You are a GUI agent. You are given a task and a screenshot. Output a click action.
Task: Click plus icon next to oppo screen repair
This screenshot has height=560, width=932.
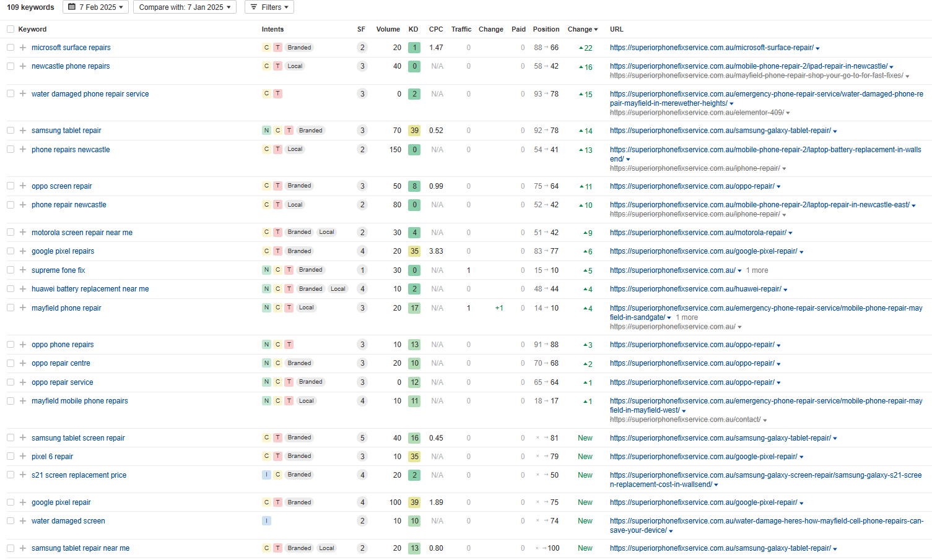pos(23,186)
